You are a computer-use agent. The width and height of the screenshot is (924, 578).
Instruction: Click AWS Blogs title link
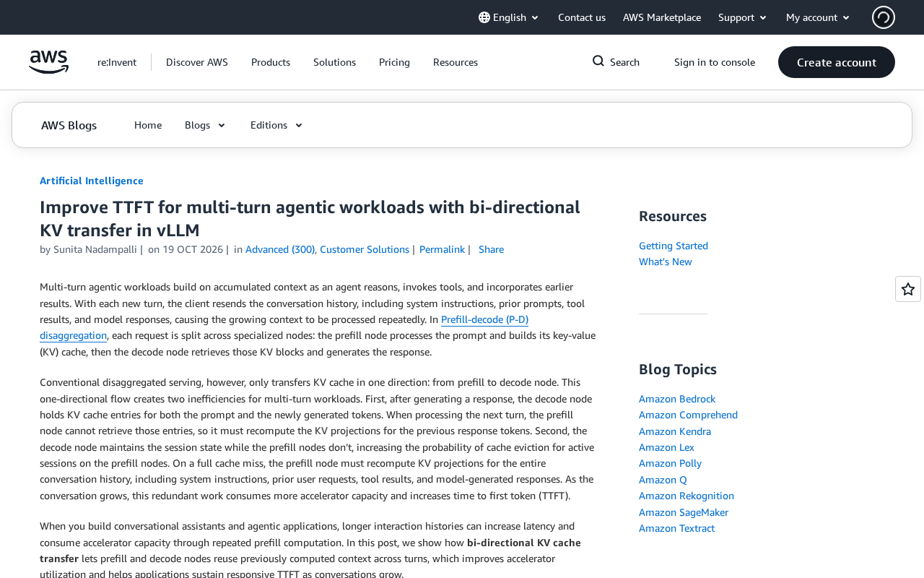[x=69, y=125]
